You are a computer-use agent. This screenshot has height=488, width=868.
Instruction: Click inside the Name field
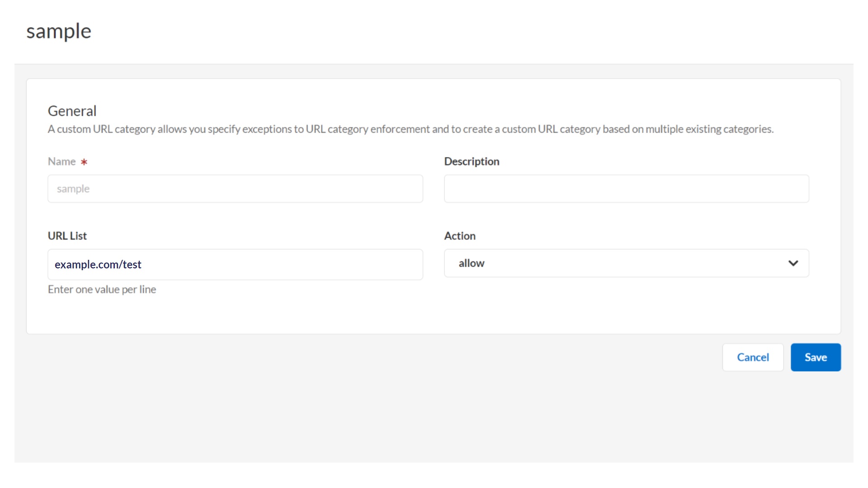(235, 188)
